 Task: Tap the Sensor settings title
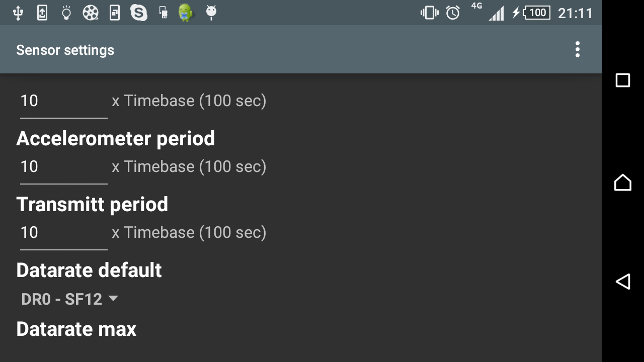[x=65, y=50]
